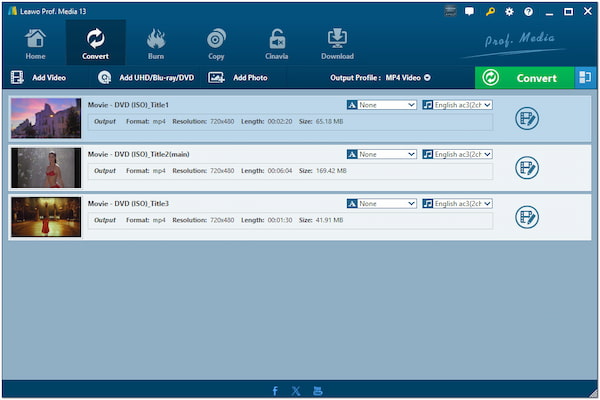The image size is (600, 400).
Task: Open settings via the gear icon
Action: coord(509,12)
